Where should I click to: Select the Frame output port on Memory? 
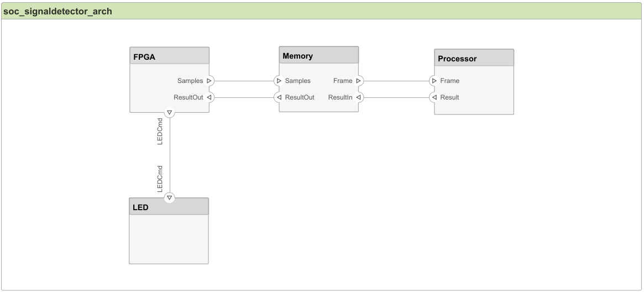coord(359,81)
